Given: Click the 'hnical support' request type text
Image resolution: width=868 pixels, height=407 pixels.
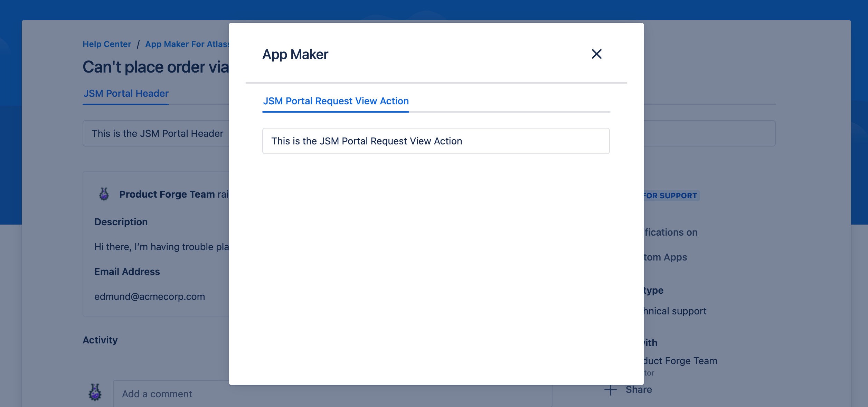Looking at the screenshot, I should pyautogui.click(x=675, y=311).
